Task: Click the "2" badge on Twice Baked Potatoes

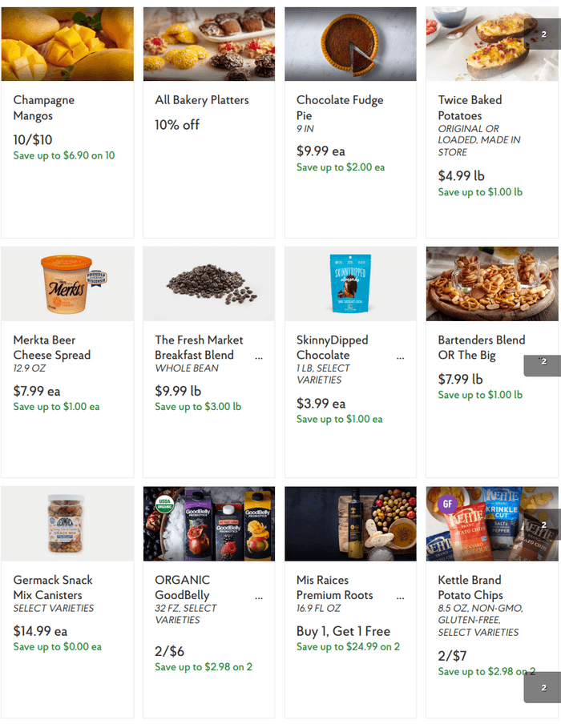Action: (543, 35)
